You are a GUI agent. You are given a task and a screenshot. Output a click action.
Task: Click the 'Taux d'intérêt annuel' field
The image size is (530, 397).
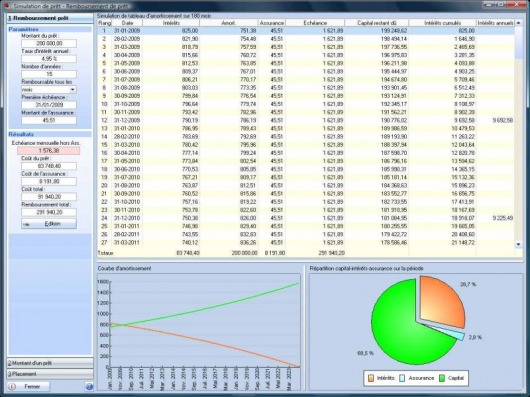tap(49, 59)
